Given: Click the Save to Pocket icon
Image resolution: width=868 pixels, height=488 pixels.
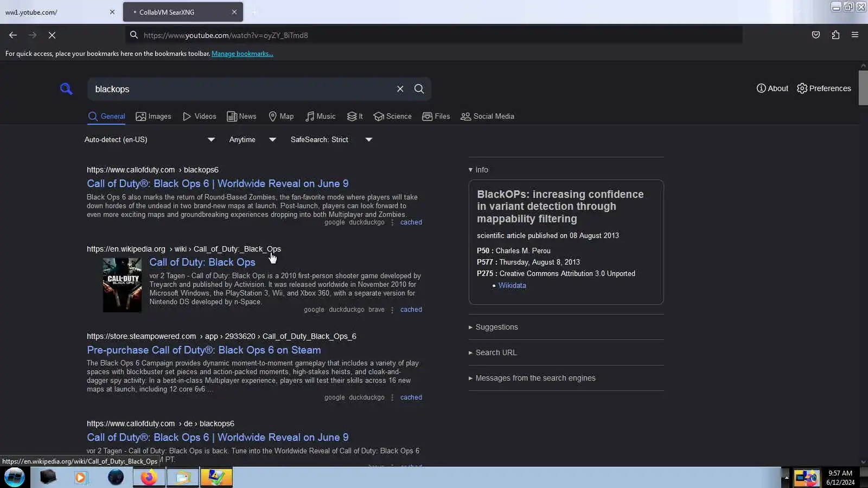Looking at the screenshot, I should (x=816, y=35).
